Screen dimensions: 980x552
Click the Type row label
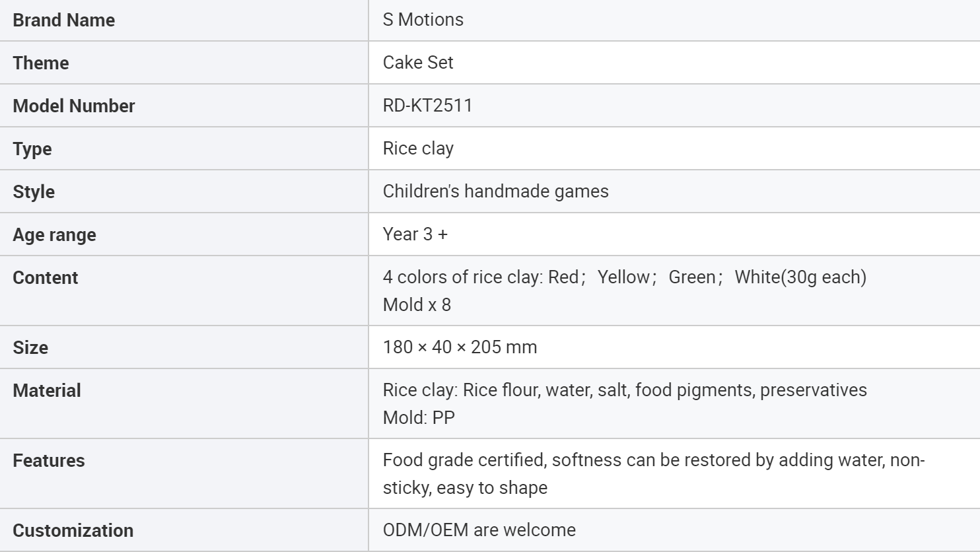pyautogui.click(x=32, y=149)
